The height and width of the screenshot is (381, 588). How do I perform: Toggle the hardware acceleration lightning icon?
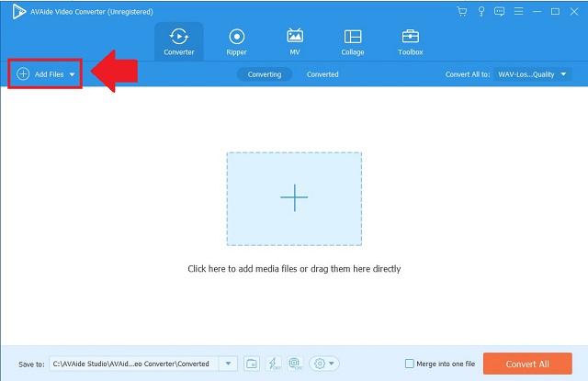point(274,364)
